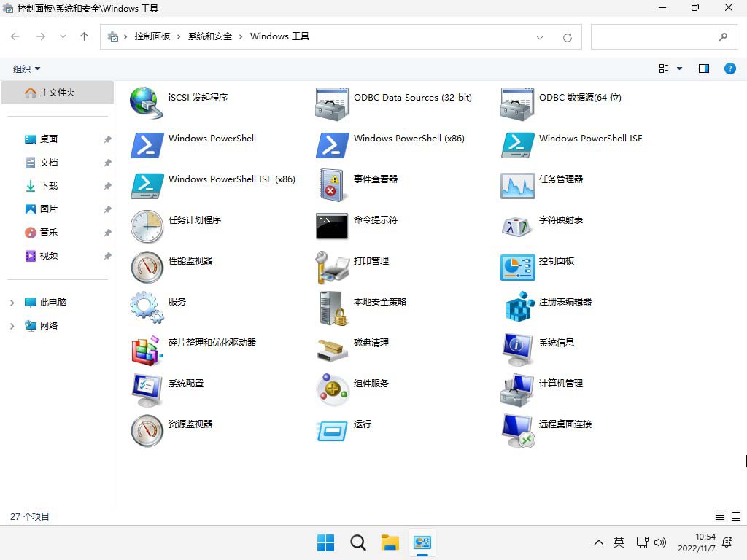
Task: Click 系统和安全 in the breadcrumb path
Action: [x=210, y=36]
